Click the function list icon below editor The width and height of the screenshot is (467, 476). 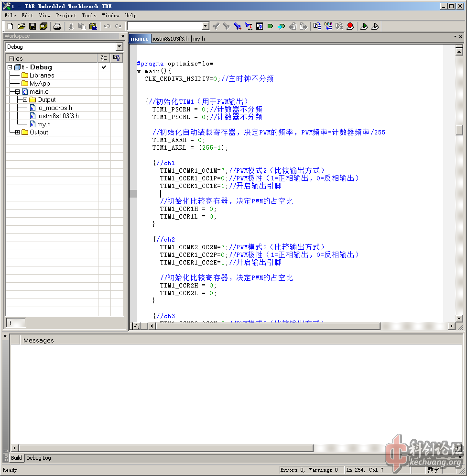pos(137,326)
